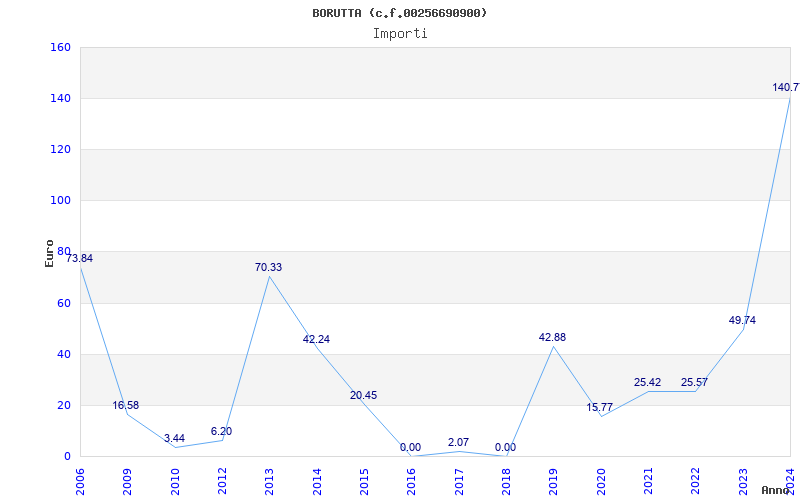Click the 2010 x-axis year label
Viewport: 800px width, 500px height.
coord(174,482)
